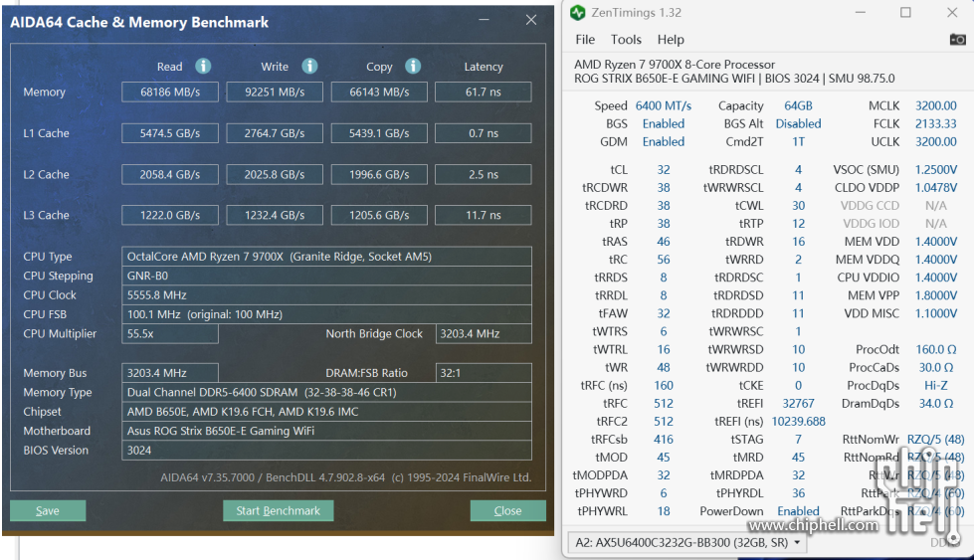Viewport: 974px width, 560px height.
Task: Click L2 Cache copy 1996.6 GB/s
Action: pos(379,174)
